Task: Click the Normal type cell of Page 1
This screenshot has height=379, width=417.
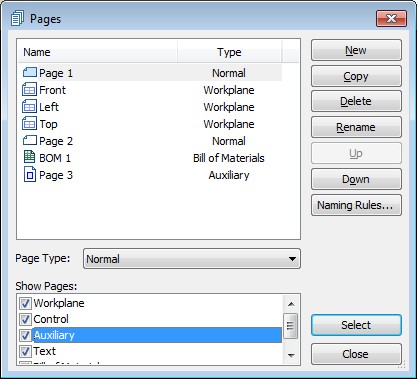Action: click(x=229, y=73)
